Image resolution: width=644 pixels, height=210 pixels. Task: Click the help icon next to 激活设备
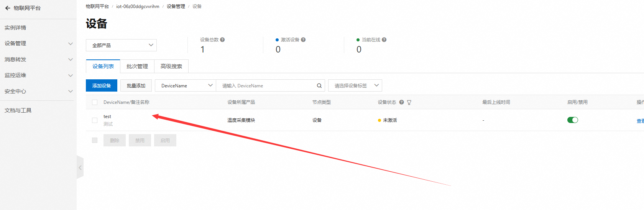coord(303,40)
